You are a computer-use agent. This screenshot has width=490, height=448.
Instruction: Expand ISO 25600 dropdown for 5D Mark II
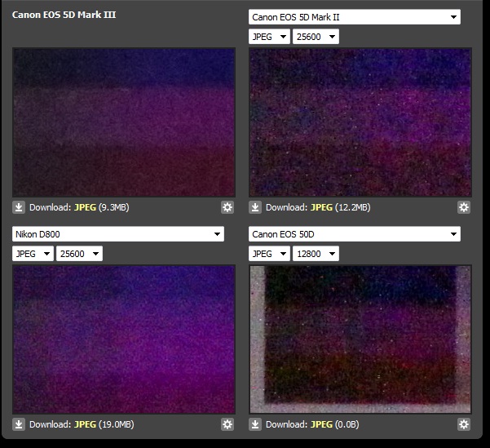coord(316,37)
